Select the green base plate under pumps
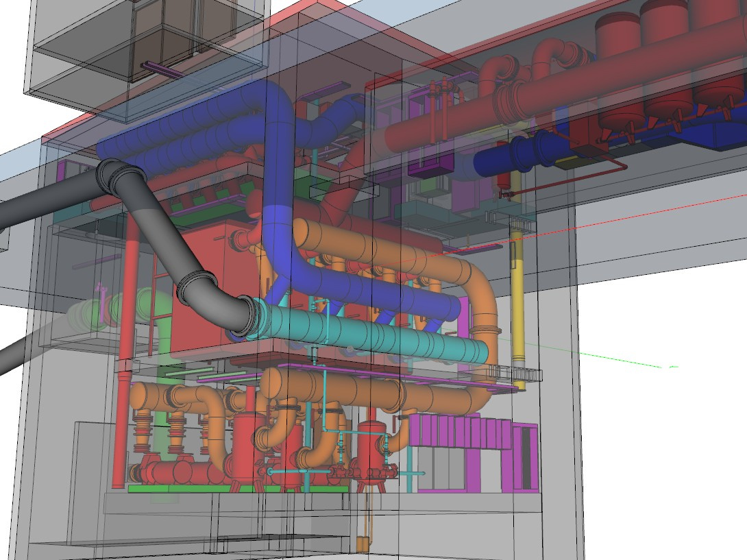 [238, 489]
